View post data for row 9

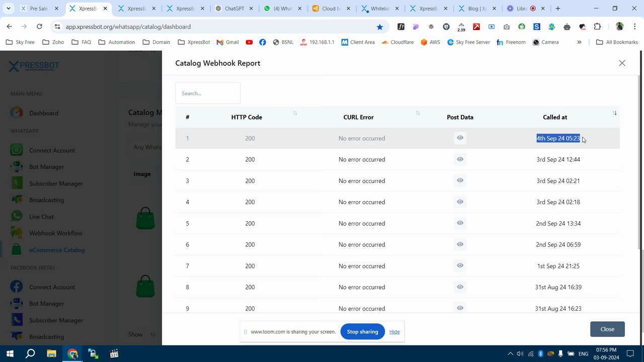pos(460,308)
